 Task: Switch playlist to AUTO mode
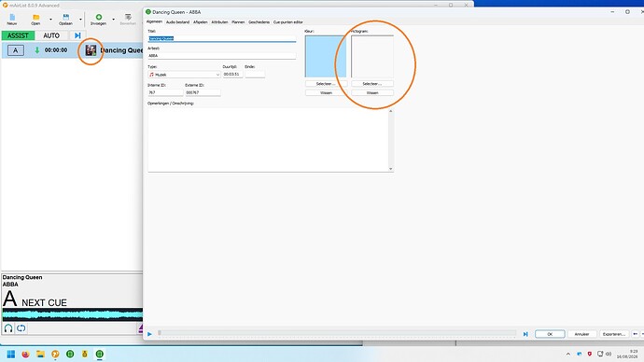(x=51, y=35)
